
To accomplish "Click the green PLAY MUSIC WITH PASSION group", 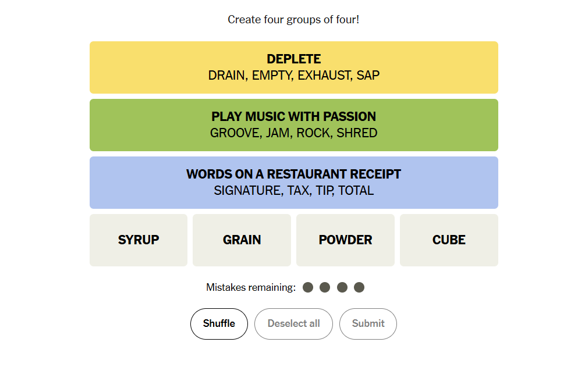I will [x=294, y=125].
